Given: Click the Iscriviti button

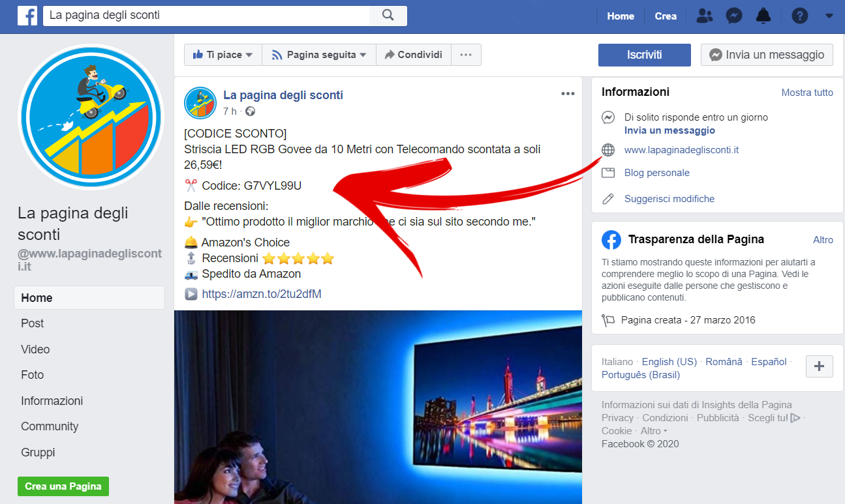Looking at the screenshot, I should 644,55.
